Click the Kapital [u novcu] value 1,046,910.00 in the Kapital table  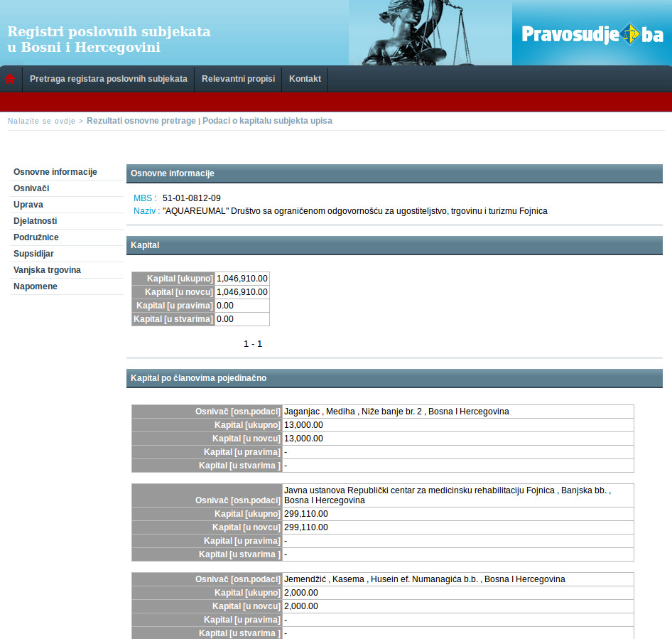tap(242, 292)
